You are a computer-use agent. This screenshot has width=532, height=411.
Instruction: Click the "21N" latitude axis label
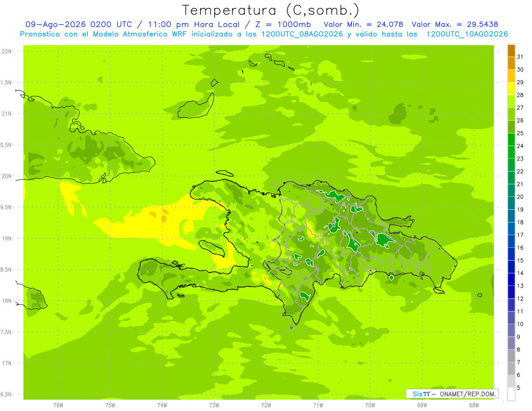click(x=8, y=114)
